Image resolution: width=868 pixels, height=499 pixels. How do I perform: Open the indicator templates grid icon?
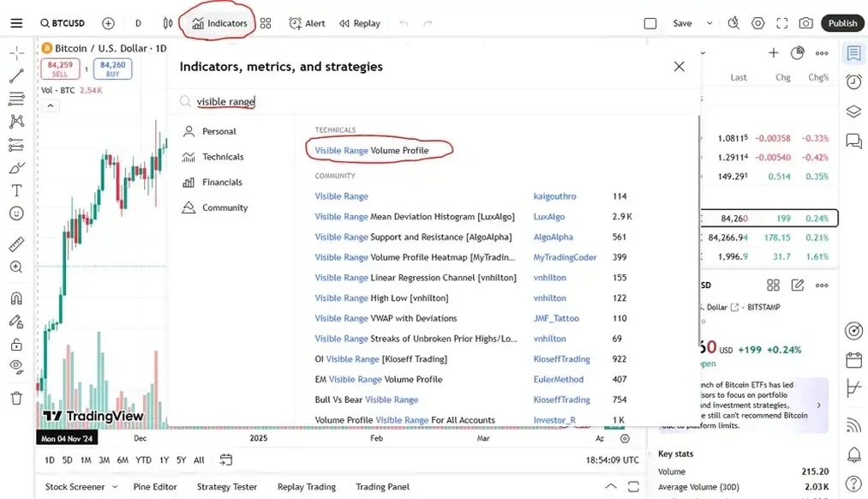click(x=266, y=23)
